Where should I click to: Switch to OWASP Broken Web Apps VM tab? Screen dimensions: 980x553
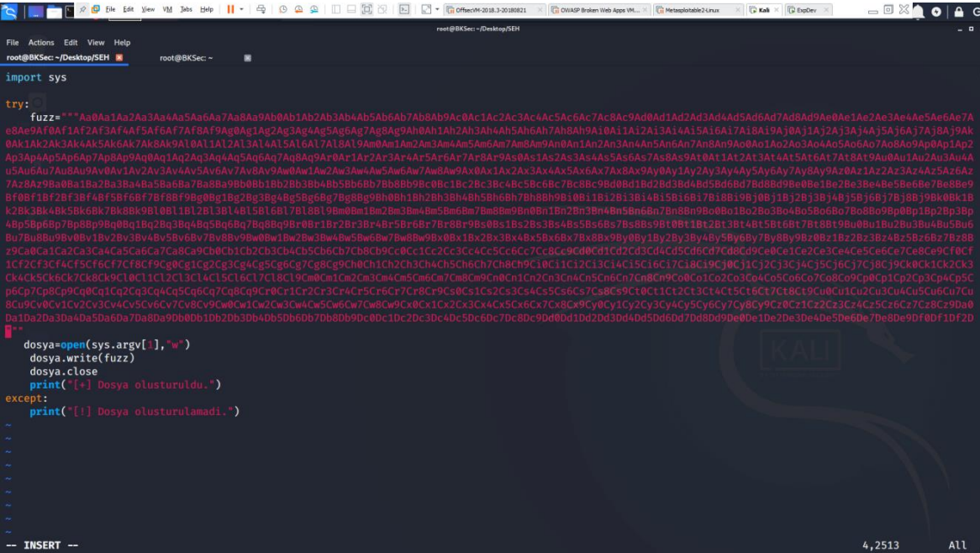point(598,10)
